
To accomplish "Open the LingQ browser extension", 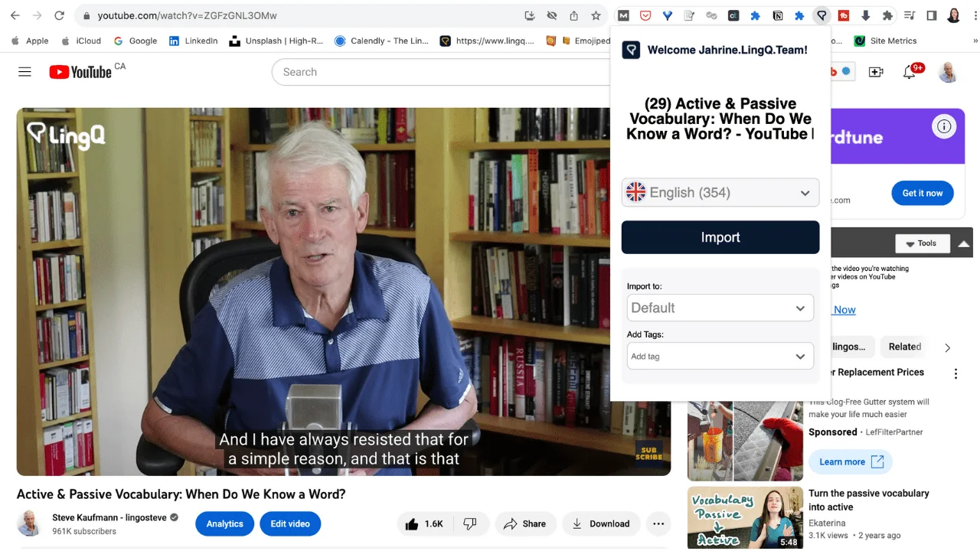I will click(822, 15).
